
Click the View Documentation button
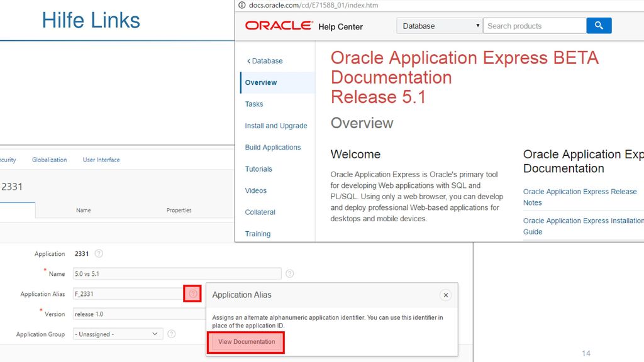(247, 341)
